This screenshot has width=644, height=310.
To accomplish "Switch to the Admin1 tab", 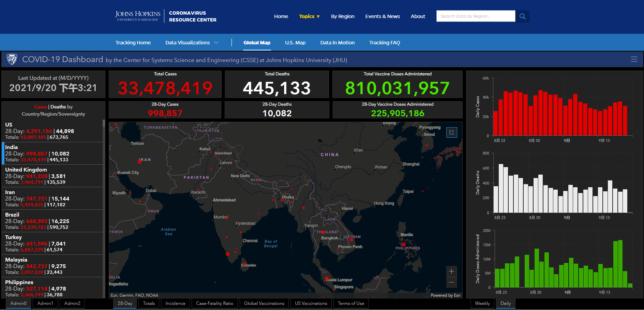I will (x=45, y=303).
